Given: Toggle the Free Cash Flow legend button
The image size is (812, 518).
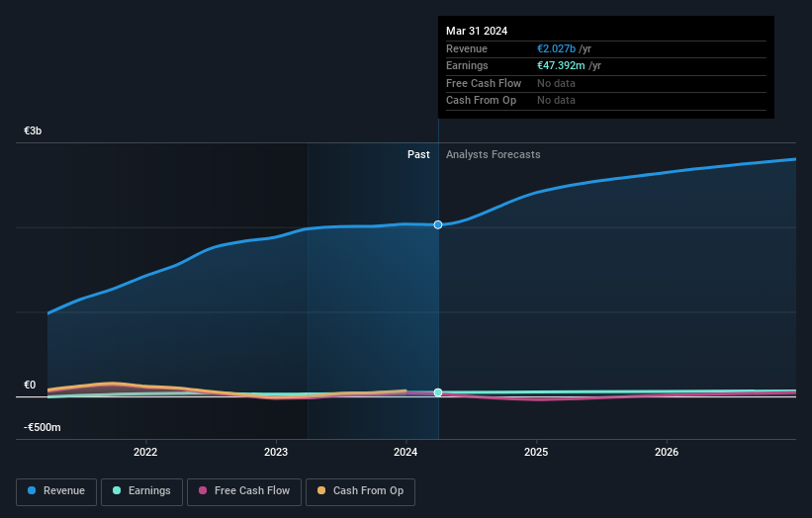Looking at the screenshot, I should pyautogui.click(x=244, y=491).
